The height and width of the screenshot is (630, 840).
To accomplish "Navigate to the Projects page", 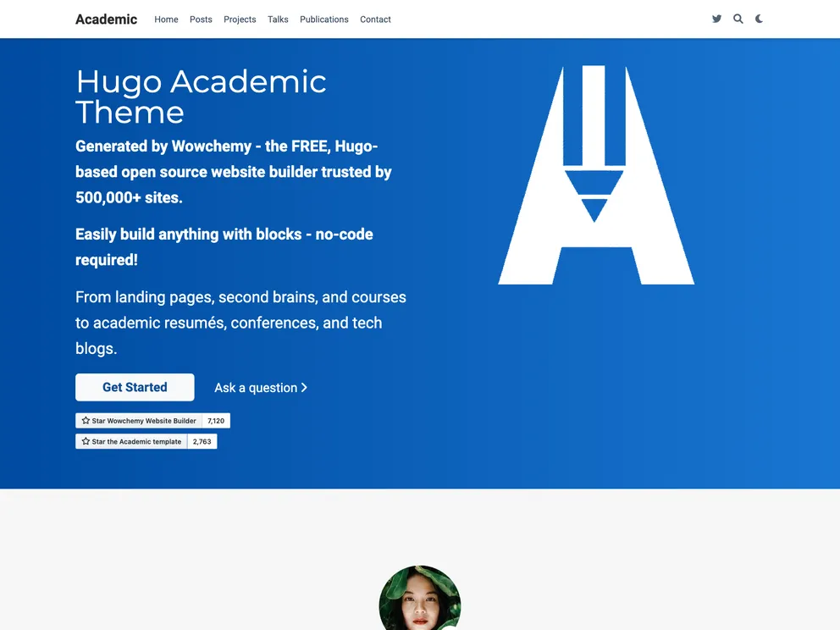I will point(240,19).
